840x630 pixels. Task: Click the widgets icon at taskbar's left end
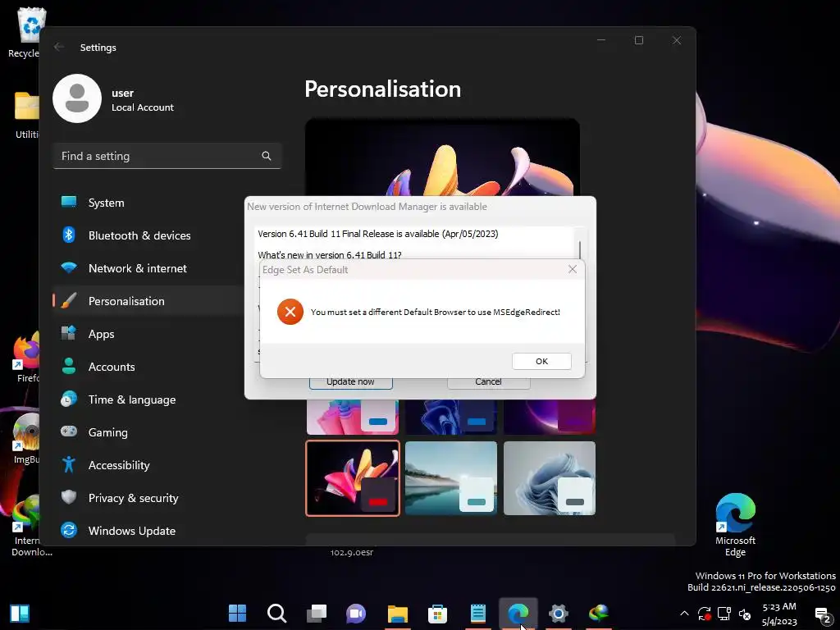(x=20, y=614)
